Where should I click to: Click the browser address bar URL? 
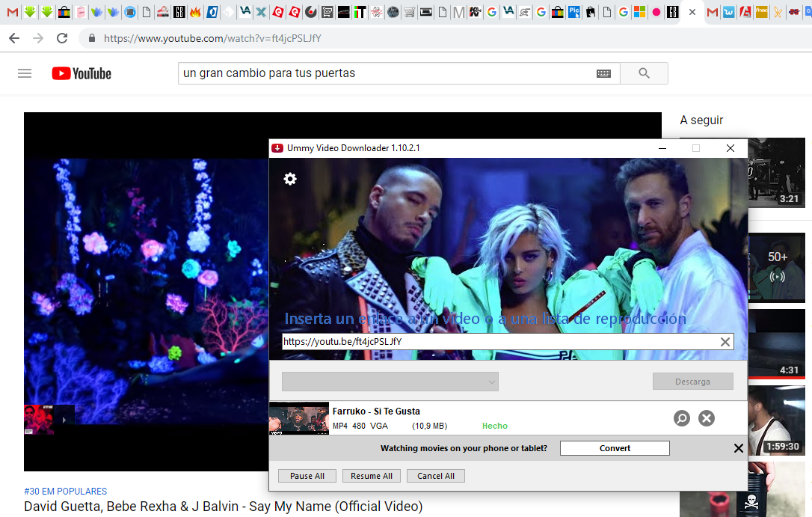pos(212,38)
